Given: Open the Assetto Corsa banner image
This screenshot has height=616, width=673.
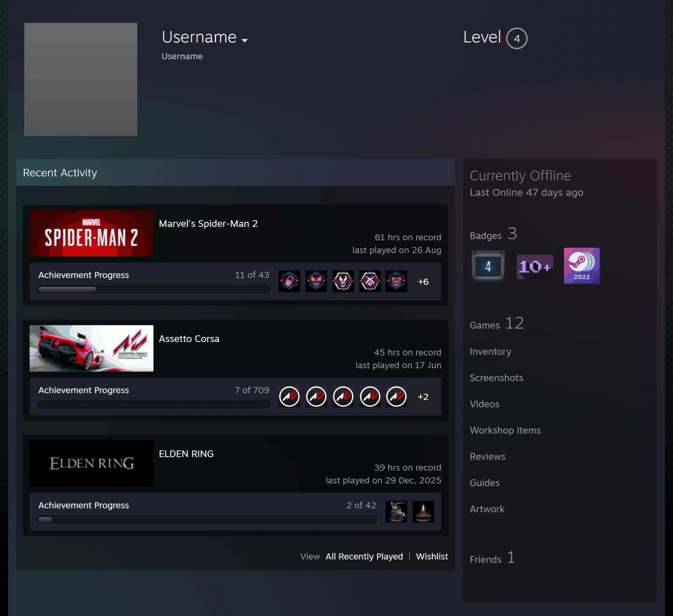Looking at the screenshot, I should [x=91, y=348].
